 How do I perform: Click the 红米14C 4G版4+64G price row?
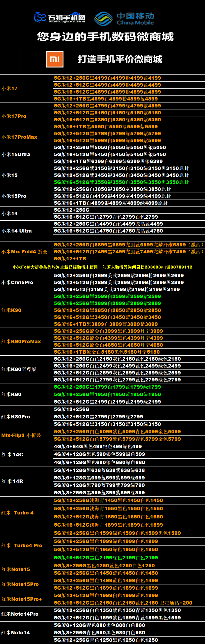point(98,446)
